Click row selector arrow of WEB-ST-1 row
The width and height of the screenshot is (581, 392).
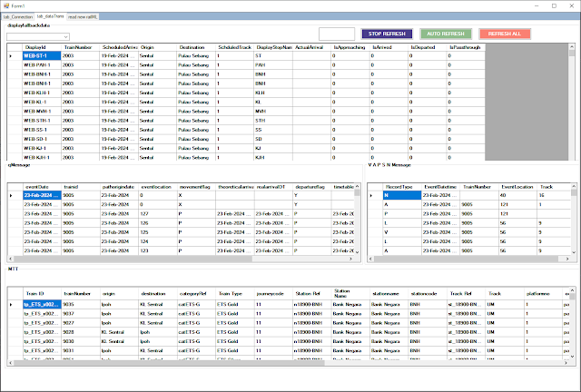click(x=15, y=56)
